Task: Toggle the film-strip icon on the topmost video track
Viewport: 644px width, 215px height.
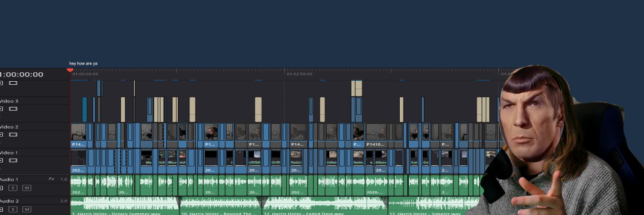Action: coord(13,83)
